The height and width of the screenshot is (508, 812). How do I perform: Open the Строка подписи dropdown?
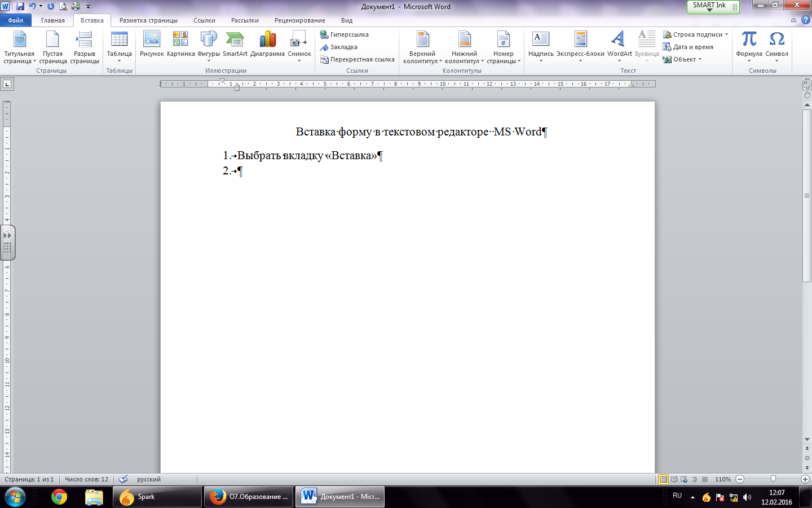click(695, 34)
